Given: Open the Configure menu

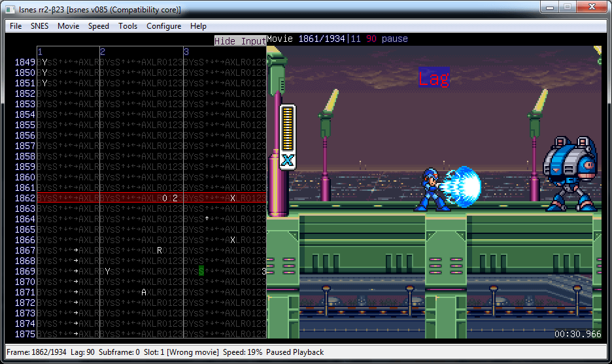Looking at the screenshot, I should click(x=163, y=26).
